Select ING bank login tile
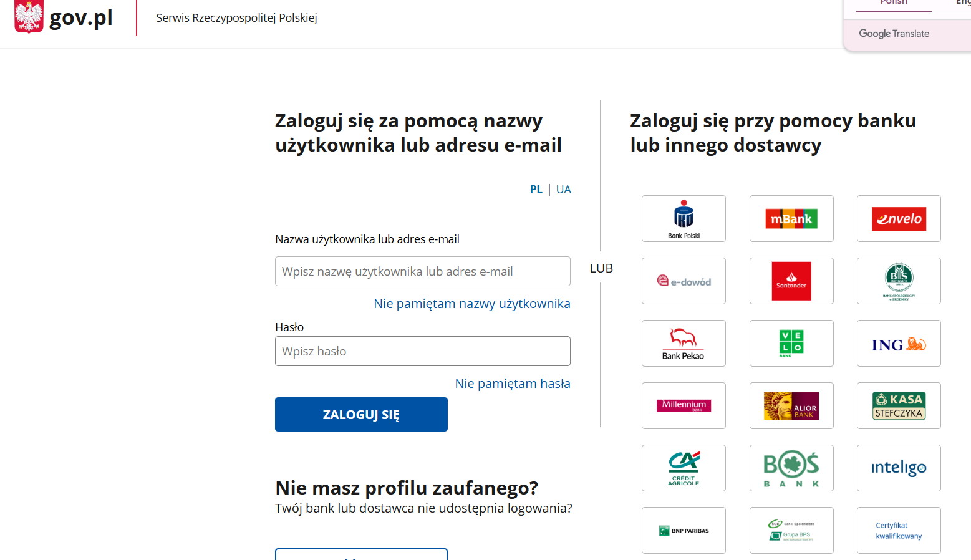Viewport: 971px width, 560px height. (899, 343)
